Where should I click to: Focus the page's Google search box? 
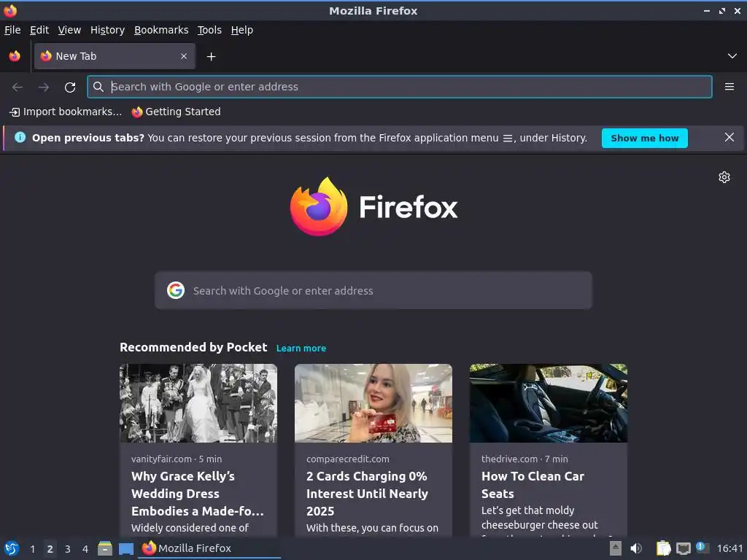pyautogui.click(x=373, y=290)
